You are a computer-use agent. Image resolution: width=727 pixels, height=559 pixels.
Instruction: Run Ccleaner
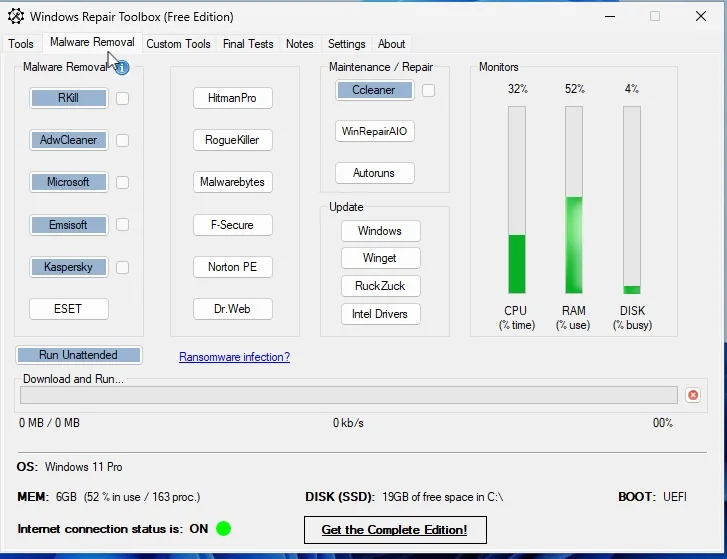click(x=375, y=90)
